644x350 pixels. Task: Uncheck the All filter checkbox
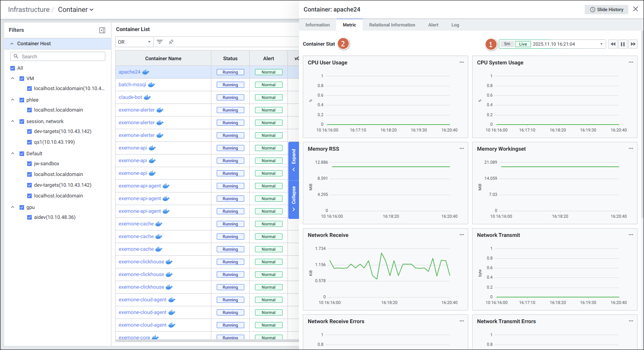(x=13, y=68)
